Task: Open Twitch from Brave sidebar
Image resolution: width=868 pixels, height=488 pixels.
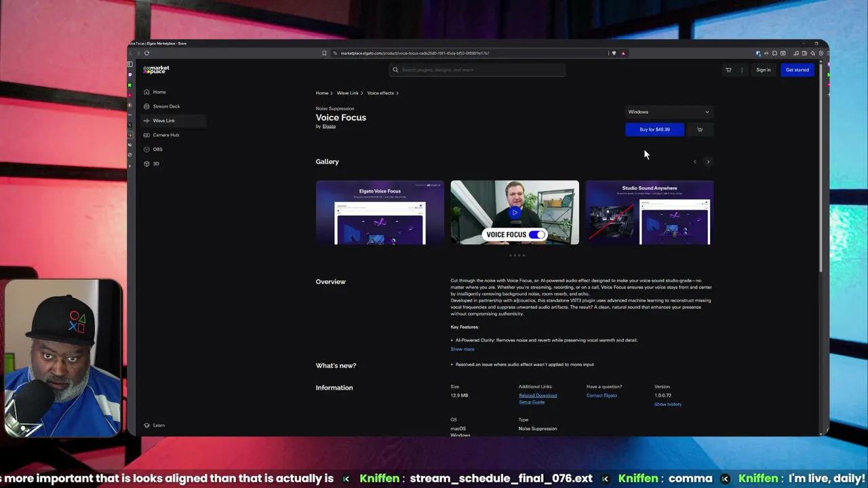Action: (x=130, y=75)
